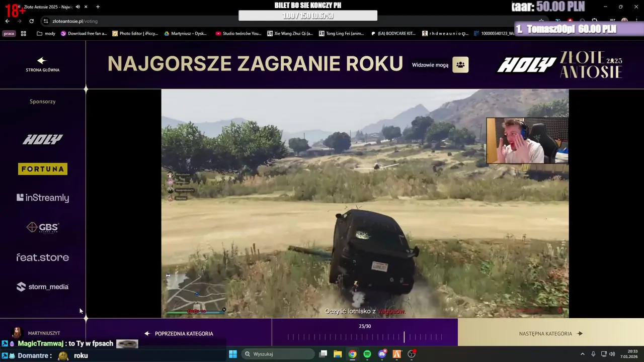Open the Download free fan a... bookmark
The height and width of the screenshot is (362, 644).
click(x=84, y=34)
